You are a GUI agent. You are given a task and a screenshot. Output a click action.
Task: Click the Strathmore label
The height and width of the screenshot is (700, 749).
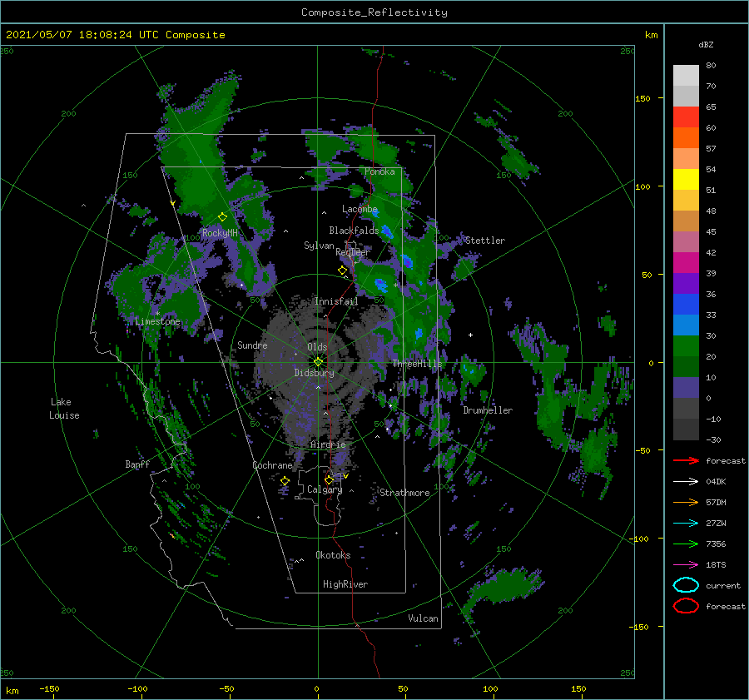[x=404, y=493]
